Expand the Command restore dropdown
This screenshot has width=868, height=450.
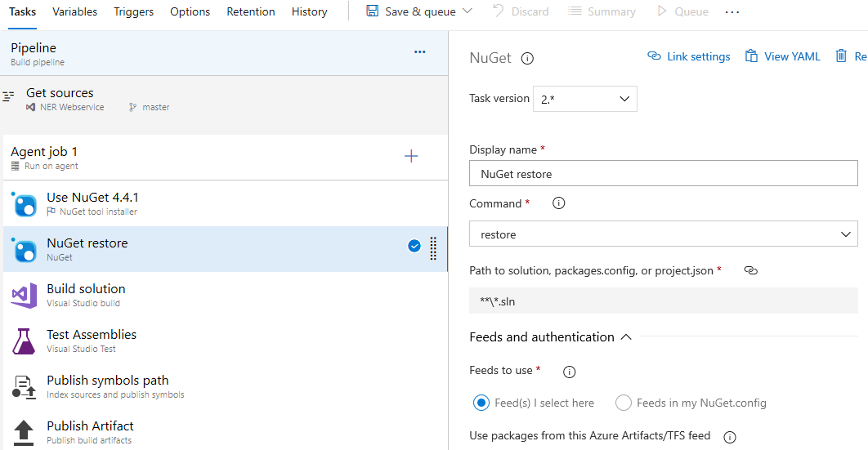(663, 234)
